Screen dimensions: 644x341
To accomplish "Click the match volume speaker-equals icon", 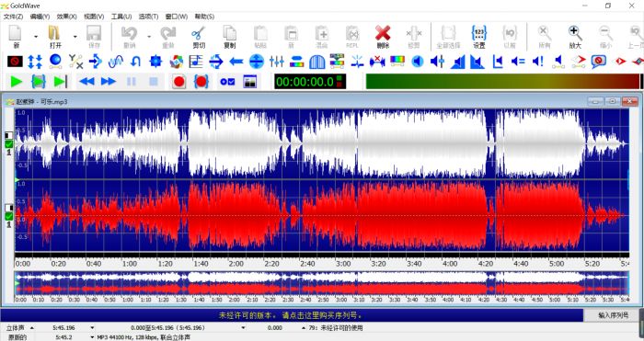I will pyautogui.click(x=518, y=62).
